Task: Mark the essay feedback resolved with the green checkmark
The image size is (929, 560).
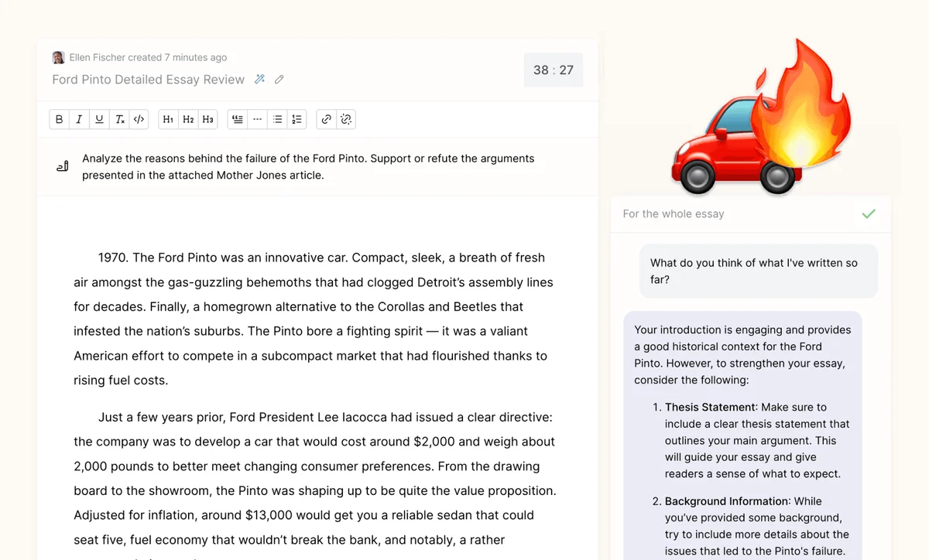Action: click(869, 213)
